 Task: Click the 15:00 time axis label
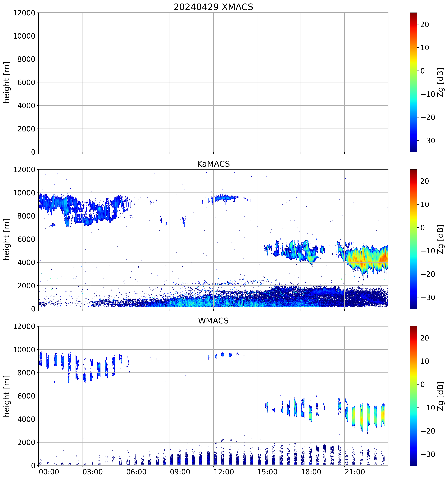(x=267, y=472)
